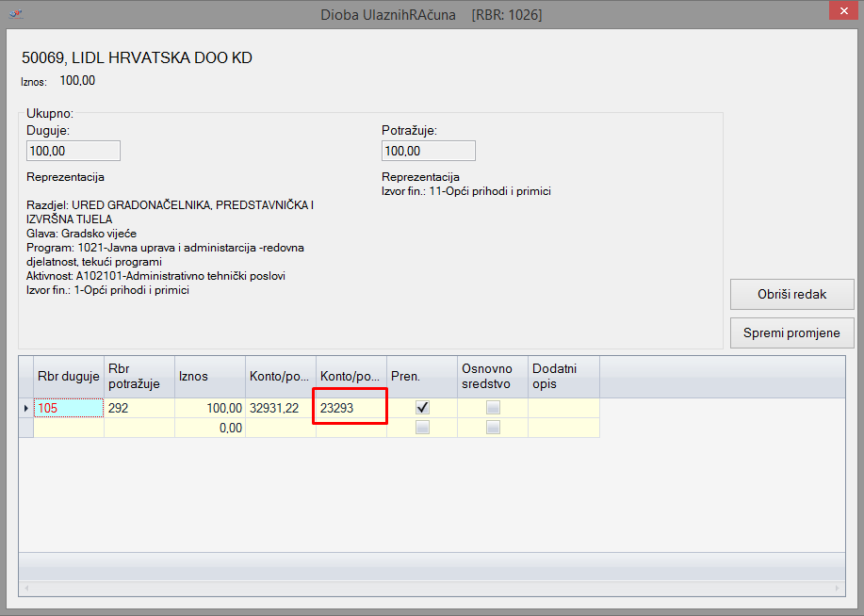Viewport: 864px width, 616px height.
Task: Click the app icon in title bar
Action: click(x=16, y=15)
